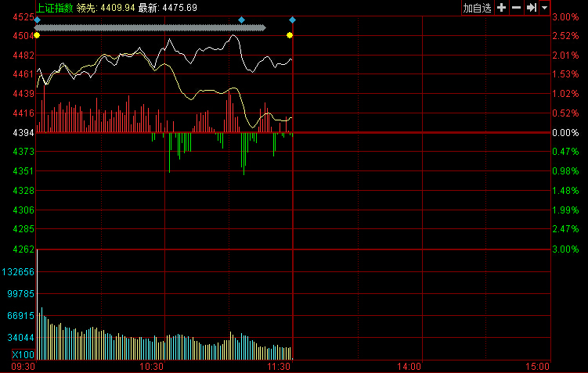Select the blue diamond marker at top-left
Image resolution: width=588 pixels, height=373 pixels.
pyautogui.click(x=37, y=20)
